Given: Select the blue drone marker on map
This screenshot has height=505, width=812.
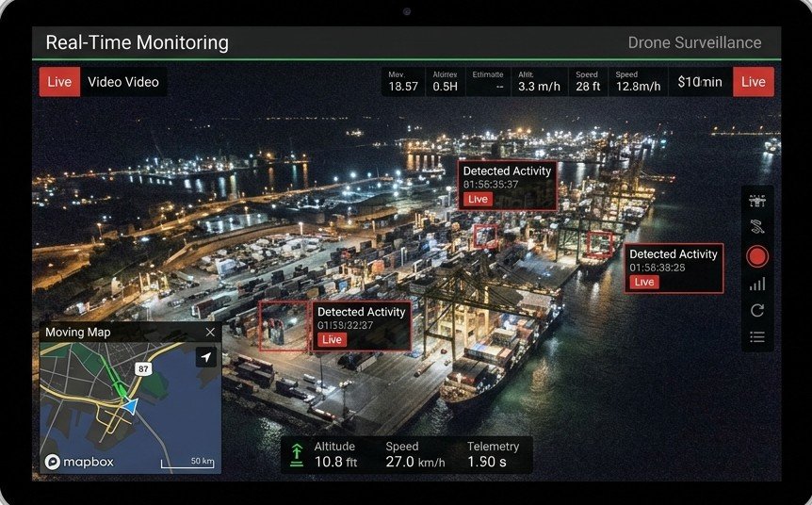Looking at the screenshot, I should (131, 406).
